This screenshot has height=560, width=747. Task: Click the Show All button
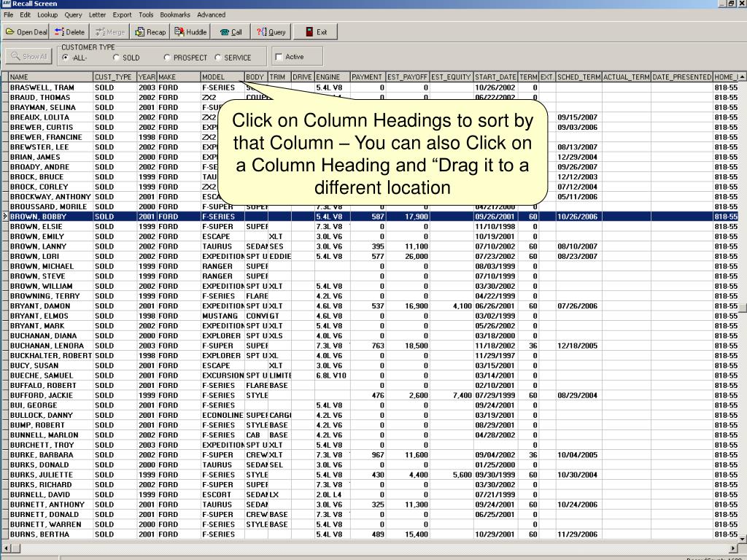click(29, 56)
